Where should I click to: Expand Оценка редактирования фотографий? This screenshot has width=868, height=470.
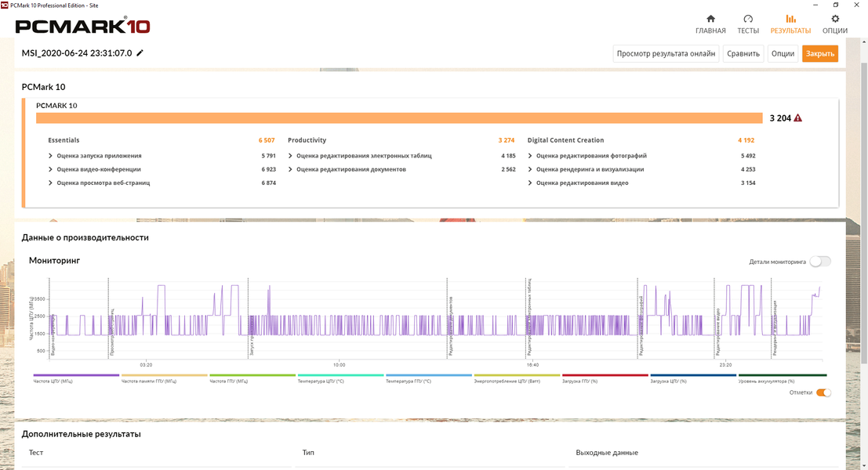point(530,156)
